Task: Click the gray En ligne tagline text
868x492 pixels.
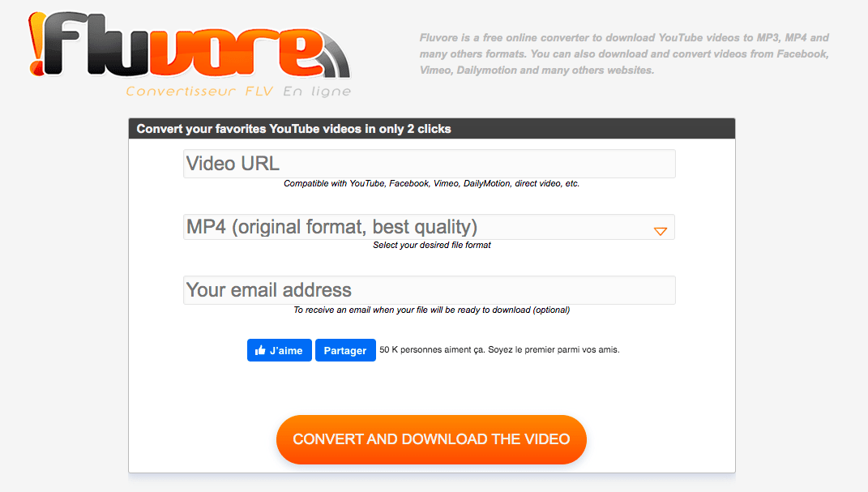Action: [317, 92]
